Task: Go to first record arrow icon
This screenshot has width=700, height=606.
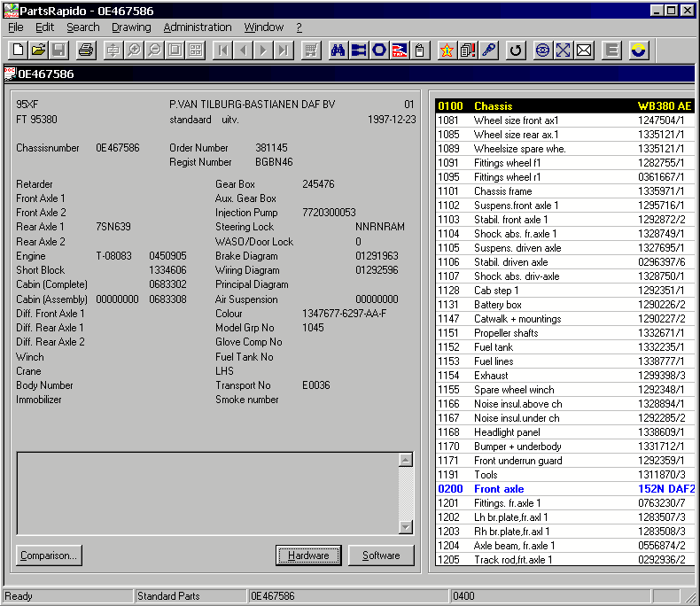Action: click(x=222, y=50)
